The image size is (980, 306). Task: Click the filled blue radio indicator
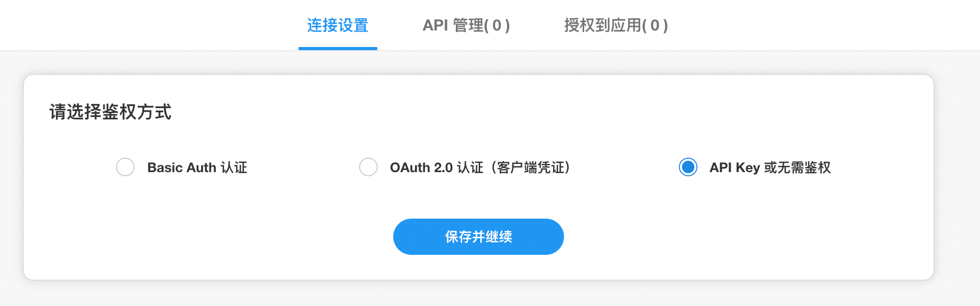click(x=688, y=167)
